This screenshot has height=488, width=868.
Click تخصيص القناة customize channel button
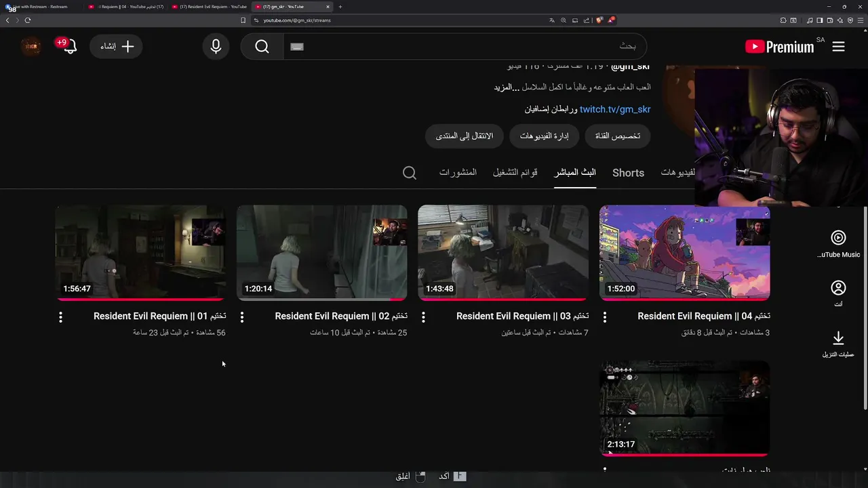point(618,136)
